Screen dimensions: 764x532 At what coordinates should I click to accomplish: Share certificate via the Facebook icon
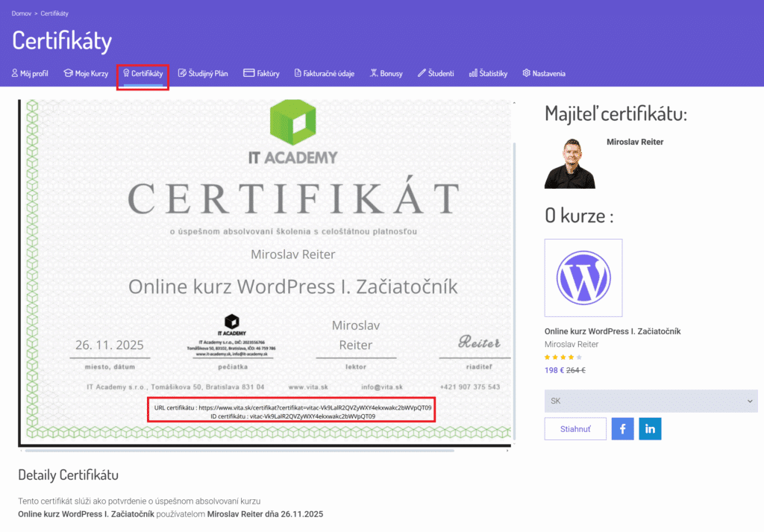(x=622, y=428)
